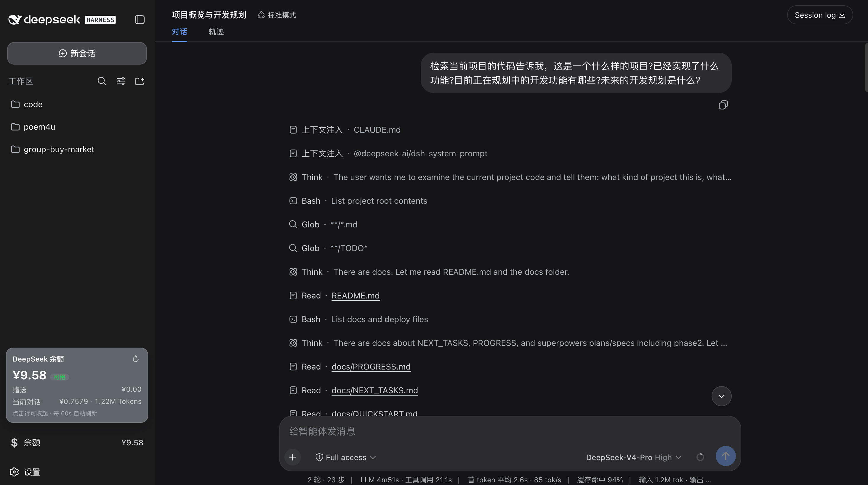Click the 当前对话 cost row in balance card

click(x=77, y=402)
